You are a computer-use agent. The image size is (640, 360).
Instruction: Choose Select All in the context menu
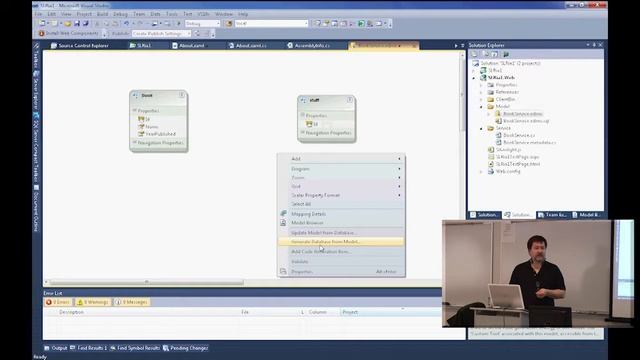[x=341, y=204]
